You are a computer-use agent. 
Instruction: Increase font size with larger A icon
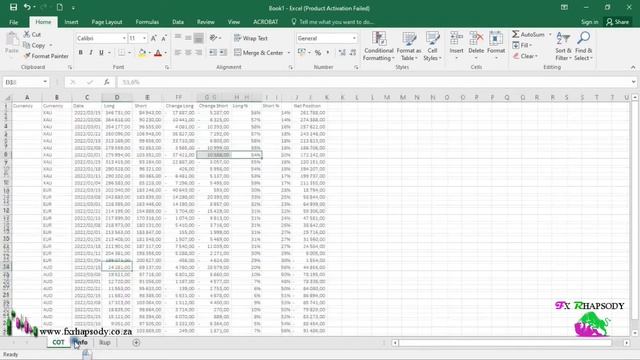pos(153,38)
